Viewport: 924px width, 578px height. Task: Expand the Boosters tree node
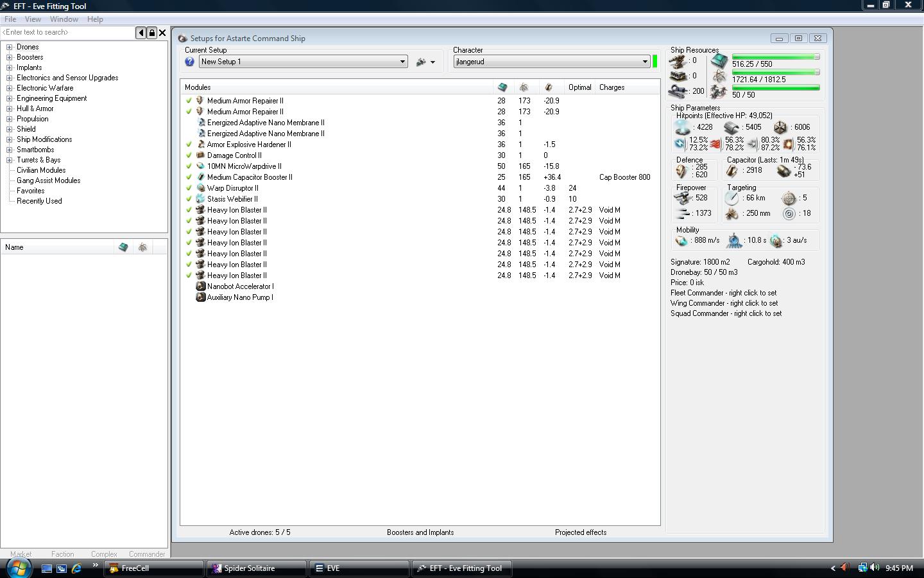coord(10,57)
